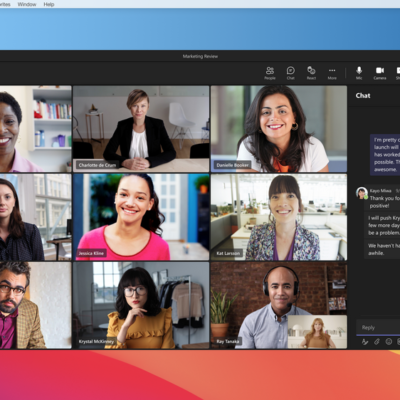Click the Ray Tanaka name label

click(x=228, y=341)
